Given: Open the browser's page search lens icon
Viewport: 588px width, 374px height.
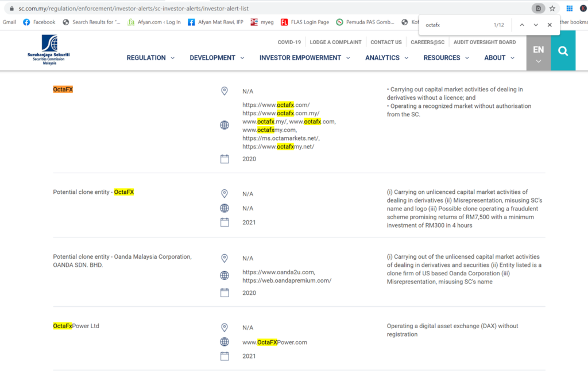Looking at the screenshot, I should (538, 8).
